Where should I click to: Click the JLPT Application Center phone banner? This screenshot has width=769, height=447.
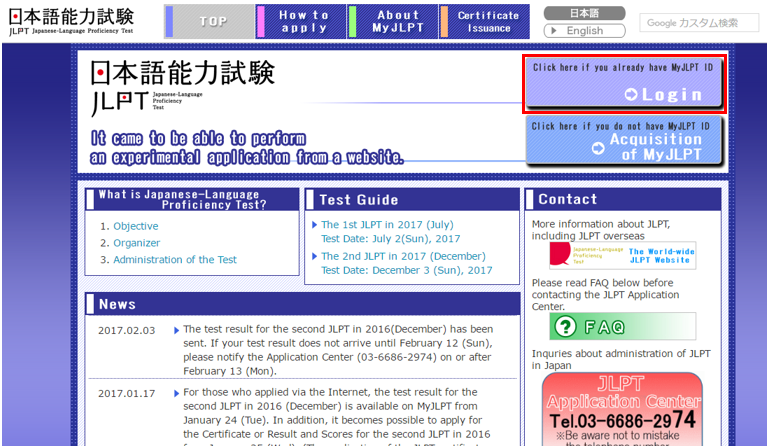622,409
